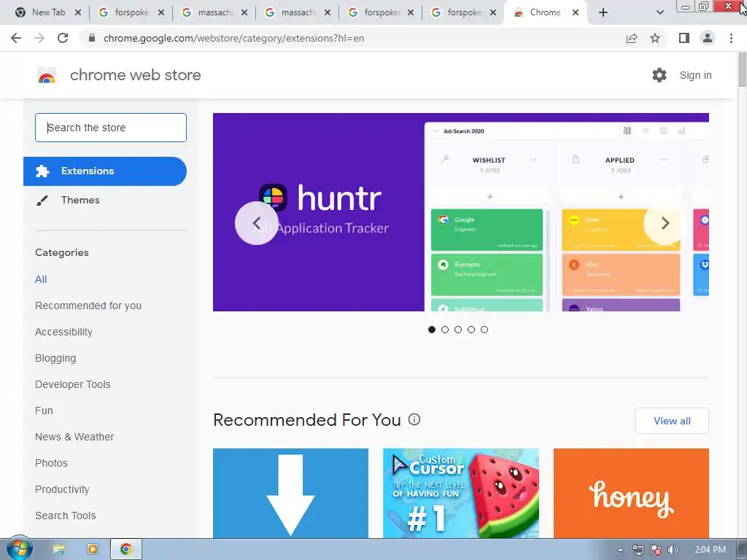The height and width of the screenshot is (560, 747).
Task: Open the Accessibility category
Action: click(64, 332)
